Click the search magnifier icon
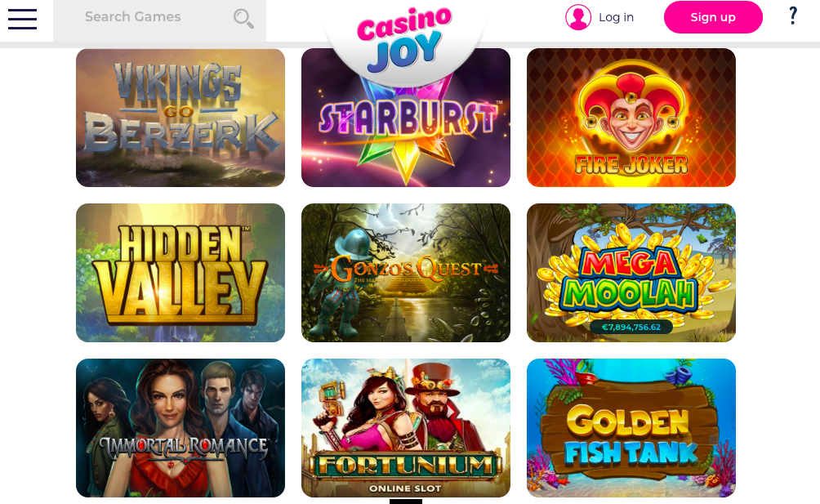Image resolution: width=820 pixels, height=504 pixels. (x=243, y=18)
